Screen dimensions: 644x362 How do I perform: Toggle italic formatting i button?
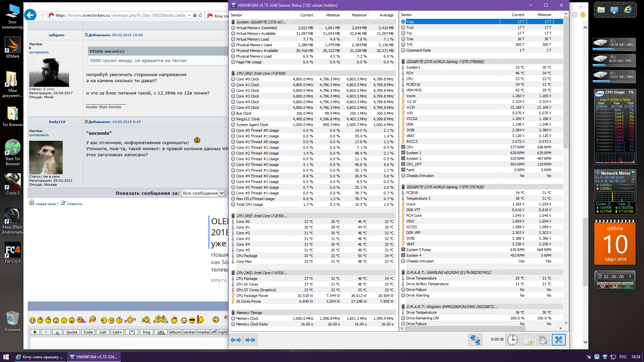[x=46, y=332]
